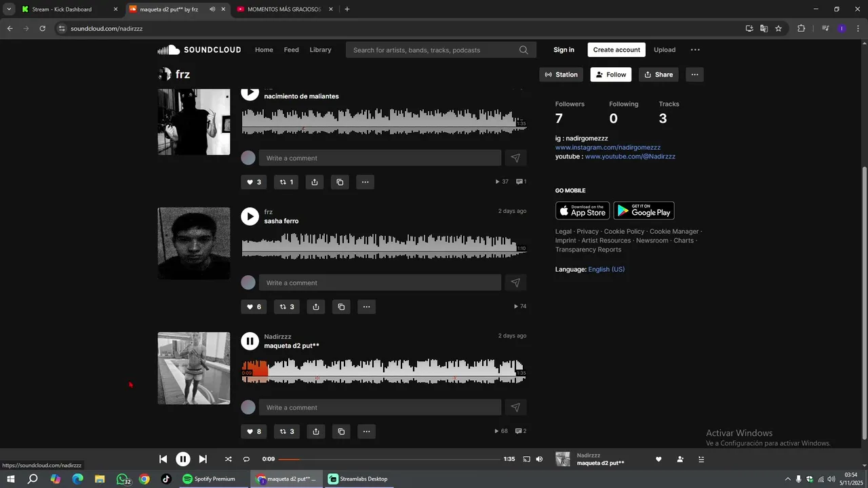
Task: Change language English (US)
Action: pyautogui.click(x=606, y=269)
